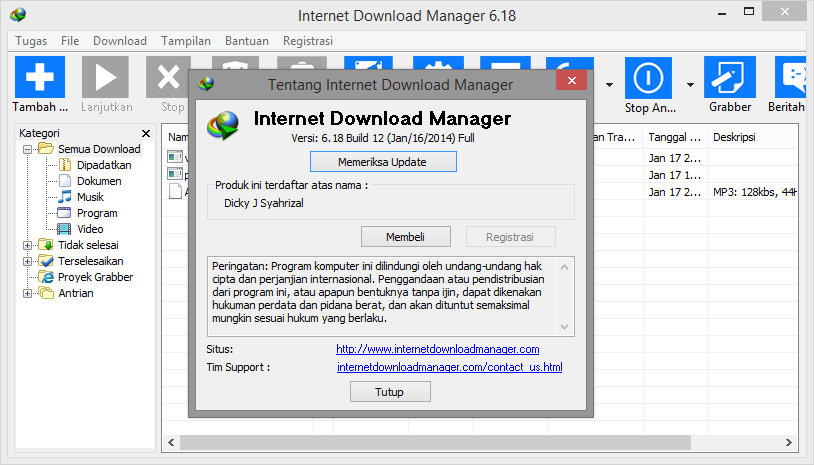Collapse the Semua Download tree node
The width and height of the screenshot is (814, 465).
(28, 149)
